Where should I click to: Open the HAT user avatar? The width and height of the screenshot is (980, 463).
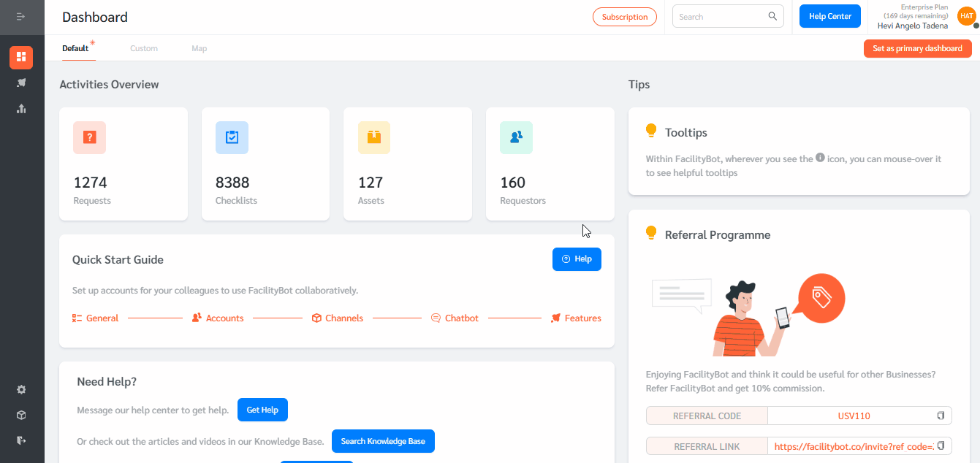pos(966,16)
